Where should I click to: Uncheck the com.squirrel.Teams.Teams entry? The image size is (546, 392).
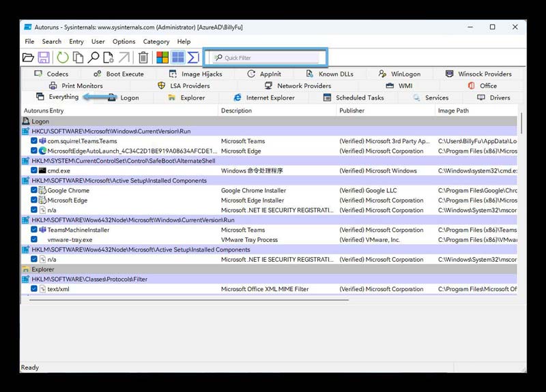[33, 140]
